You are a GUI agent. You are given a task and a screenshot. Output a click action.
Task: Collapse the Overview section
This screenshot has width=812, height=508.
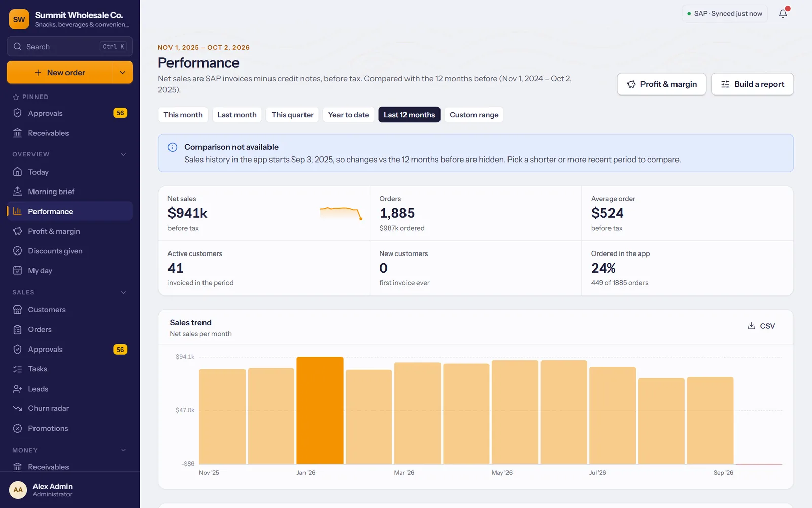tap(123, 154)
